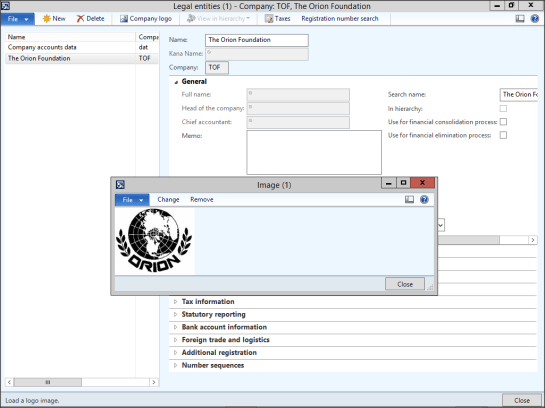The image size is (545, 408).
Task: Click the scroll right arrow behind the Image dialog
Action: pyautogui.click(x=533, y=240)
